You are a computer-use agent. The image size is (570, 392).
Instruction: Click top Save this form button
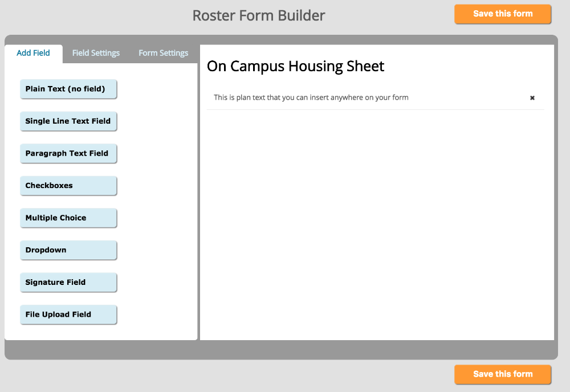(x=503, y=14)
